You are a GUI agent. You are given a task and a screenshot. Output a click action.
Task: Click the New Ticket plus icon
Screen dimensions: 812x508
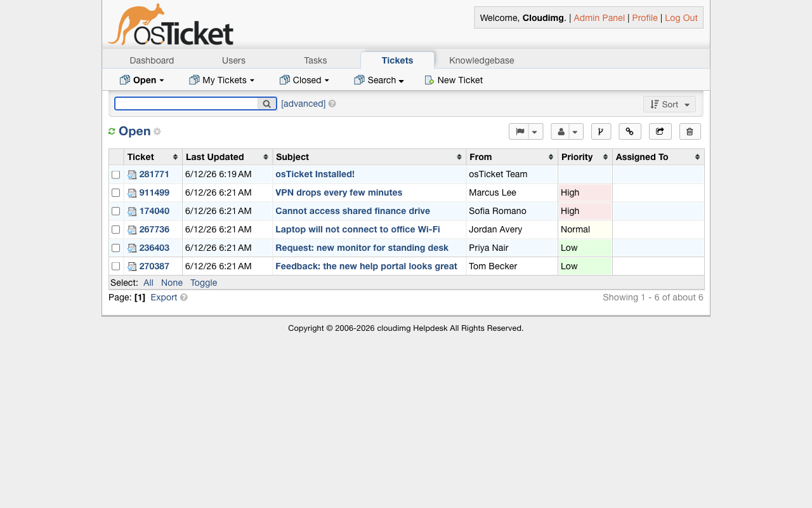tap(429, 80)
